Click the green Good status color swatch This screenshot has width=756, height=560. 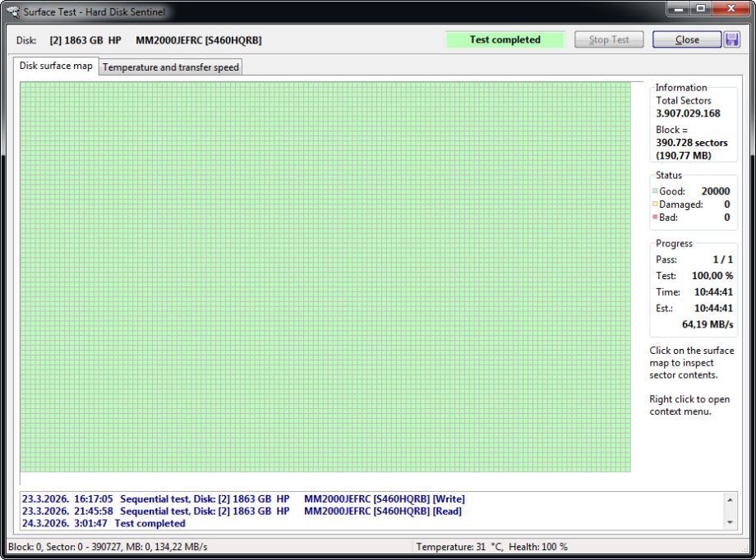click(655, 190)
